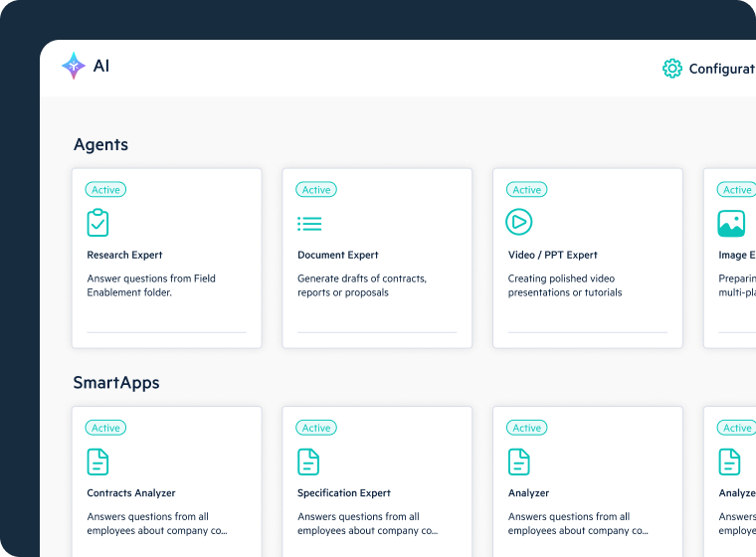Select the Video / PPT Expert title

click(552, 255)
